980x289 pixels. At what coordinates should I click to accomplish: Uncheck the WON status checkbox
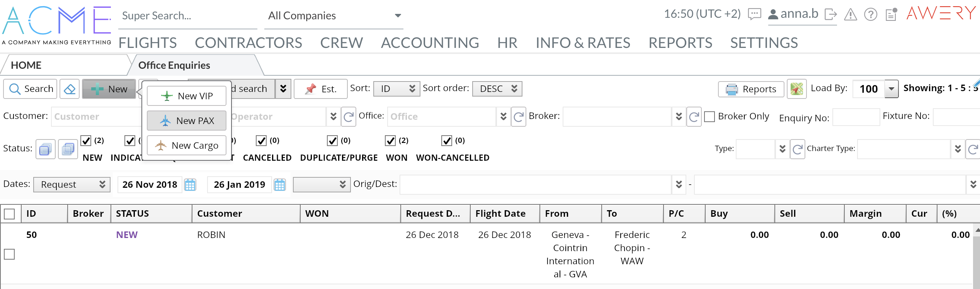[390, 141]
